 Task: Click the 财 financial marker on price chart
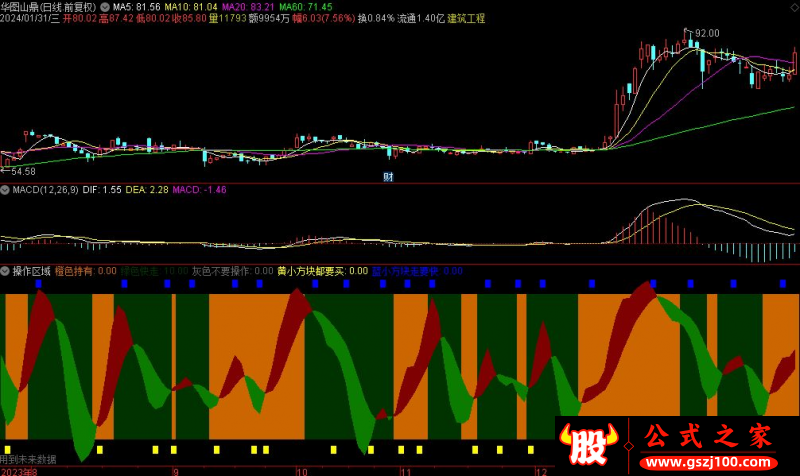point(388,177)
